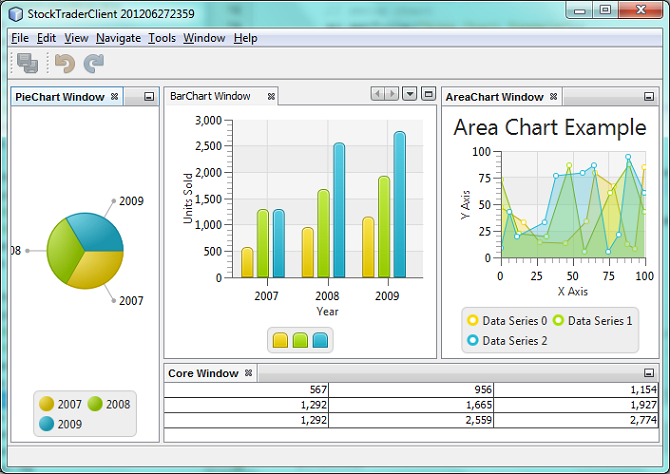Close the BarChart Window tab
670x474 pixels.
pos(271,96)
